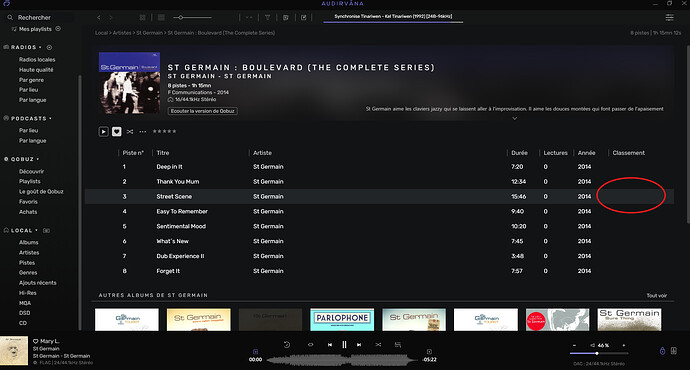Open the three-dots album options menu
Image resolution: width=690 pixels, height=370 pixels.
[143, 132]
